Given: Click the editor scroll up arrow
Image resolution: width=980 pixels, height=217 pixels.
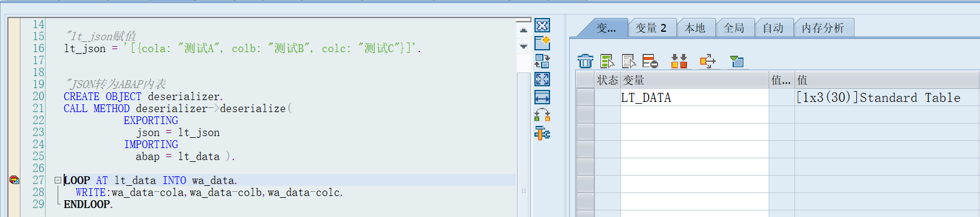Looking at the screenshot, I should pyautogui.click(x=524, y=30).
